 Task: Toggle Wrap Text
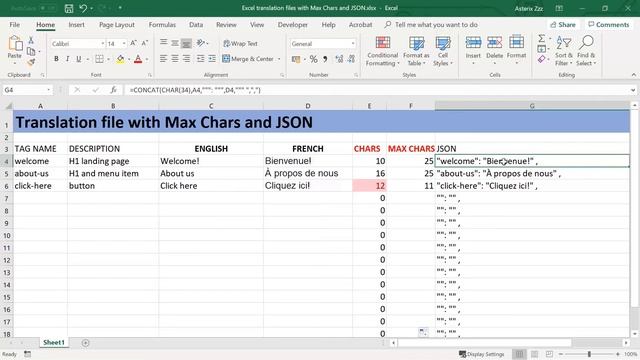tap(240, 43)
